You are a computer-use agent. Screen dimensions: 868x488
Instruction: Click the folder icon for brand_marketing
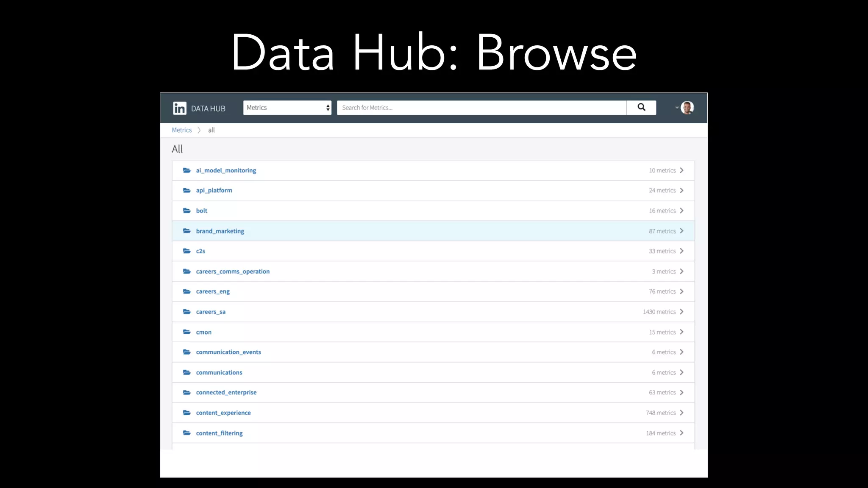[186, 231]
